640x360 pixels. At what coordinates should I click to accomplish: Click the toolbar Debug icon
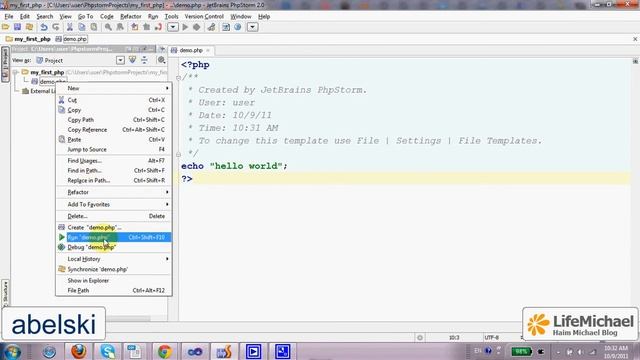click(x=197, y=27)
